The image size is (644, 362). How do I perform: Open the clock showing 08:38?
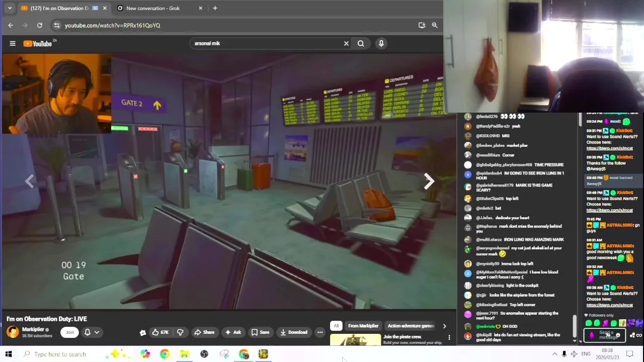[607, 354]
